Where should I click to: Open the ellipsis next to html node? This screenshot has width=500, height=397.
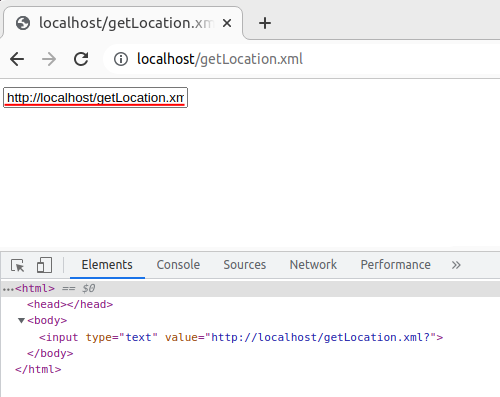click(8, 289)
